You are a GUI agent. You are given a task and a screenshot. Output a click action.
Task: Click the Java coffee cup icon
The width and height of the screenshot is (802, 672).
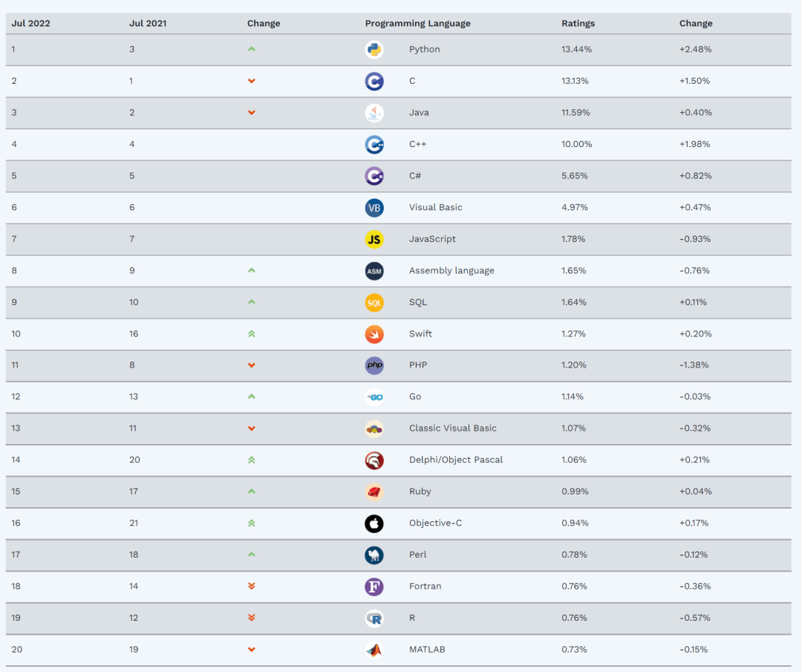click(x=374, y=113)
